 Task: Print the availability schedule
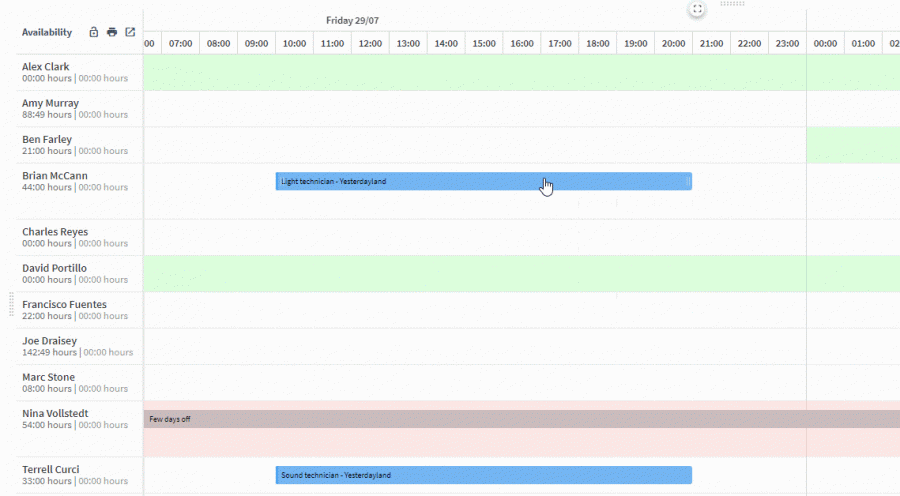(112, 32)
